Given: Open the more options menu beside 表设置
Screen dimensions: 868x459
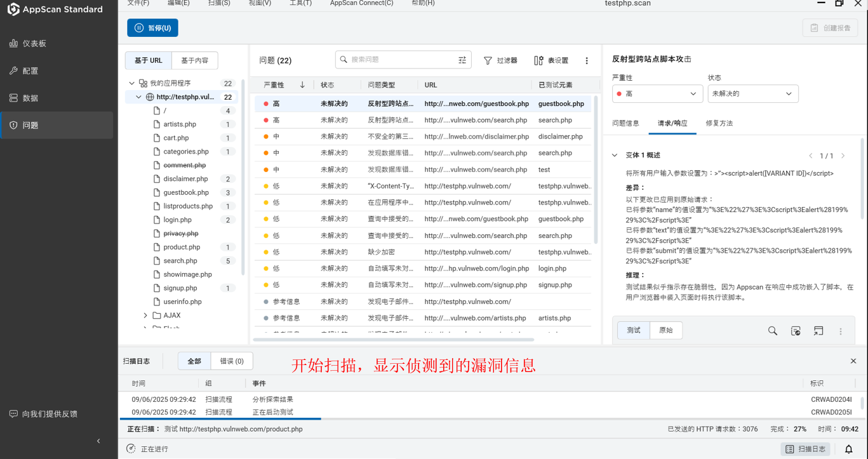Looking at the screenshot, I should [587, 60].
